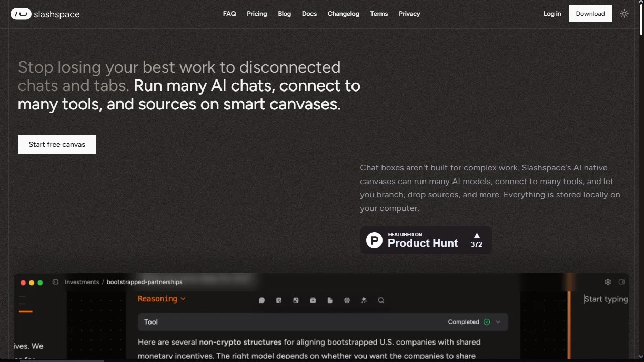This screenshot has height=362, width=644.
Task: Toggle the sidebar icon next to Investments
Action: pyautogui.click(x=55, y=282)
